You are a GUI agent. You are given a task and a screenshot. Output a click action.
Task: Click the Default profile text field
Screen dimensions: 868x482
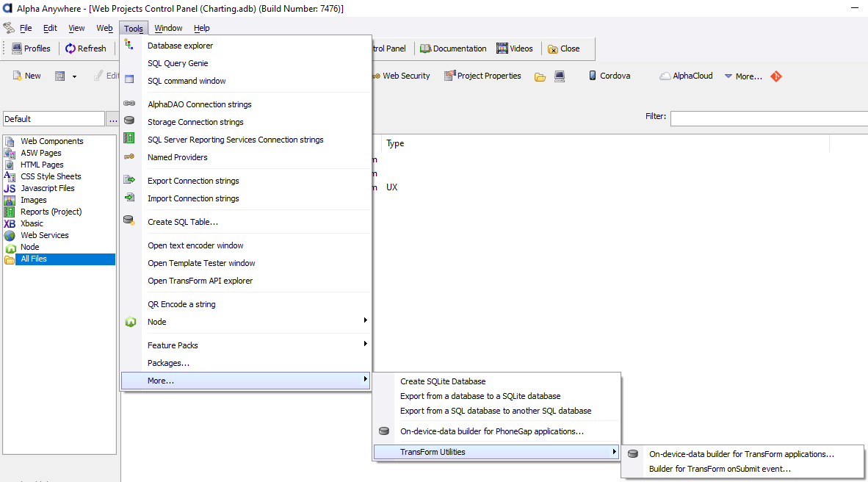(x=54, y=118)
